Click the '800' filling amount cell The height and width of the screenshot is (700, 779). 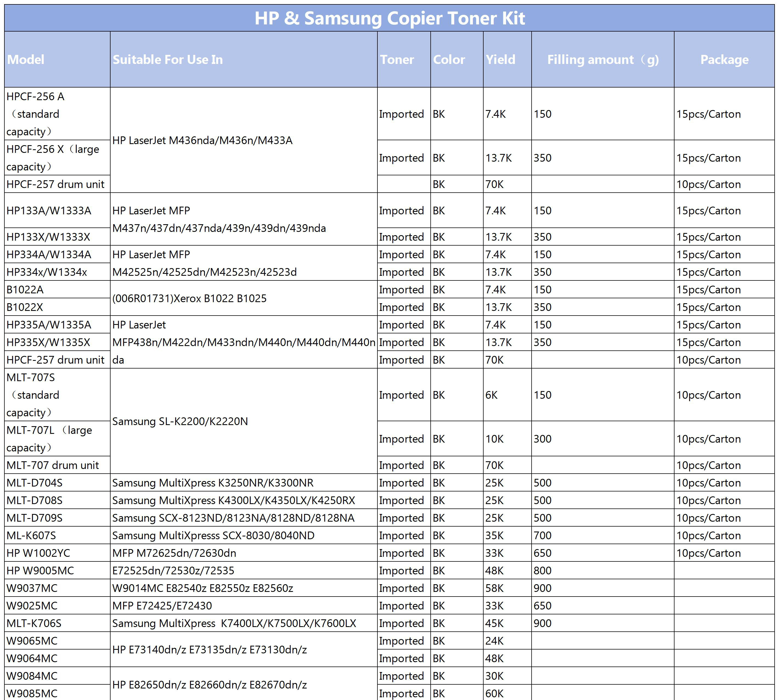(603, 571)
